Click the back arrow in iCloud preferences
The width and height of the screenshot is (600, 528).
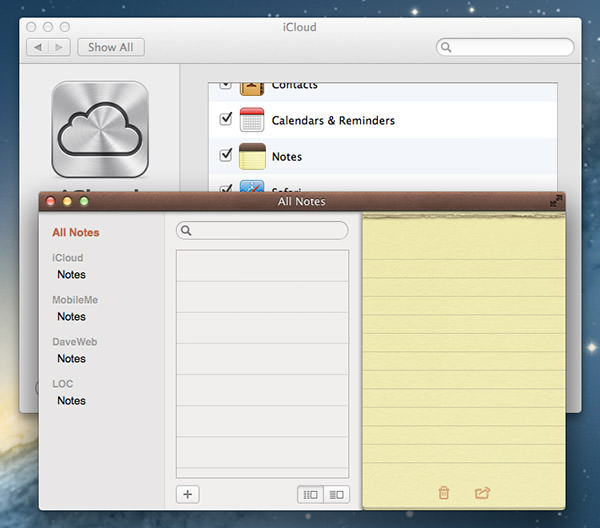coord(38,47)
